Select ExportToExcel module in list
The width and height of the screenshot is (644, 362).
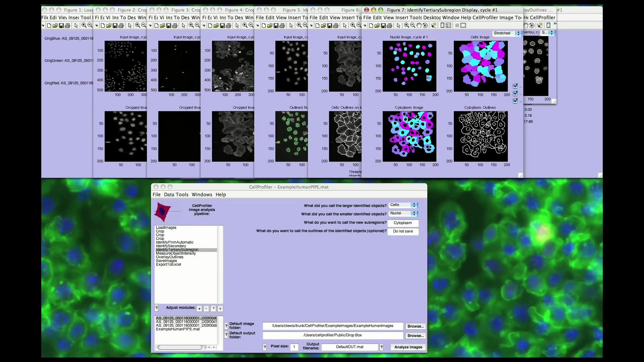coord(168,264)
